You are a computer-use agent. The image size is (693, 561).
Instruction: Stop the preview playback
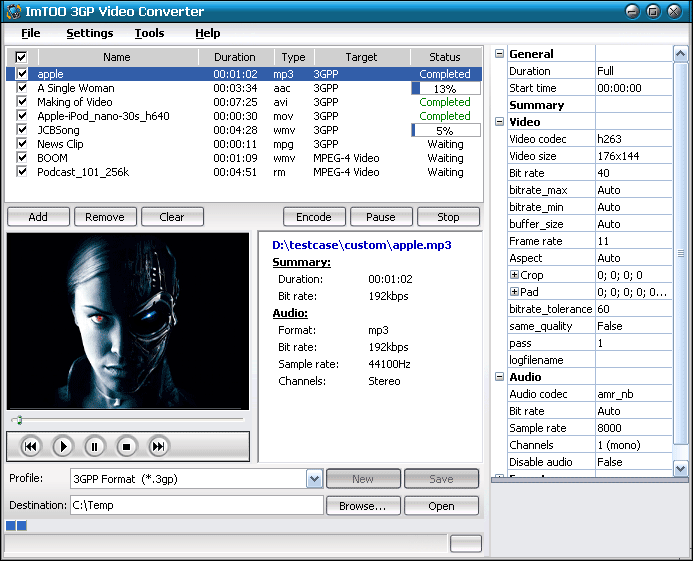point(126,447)
